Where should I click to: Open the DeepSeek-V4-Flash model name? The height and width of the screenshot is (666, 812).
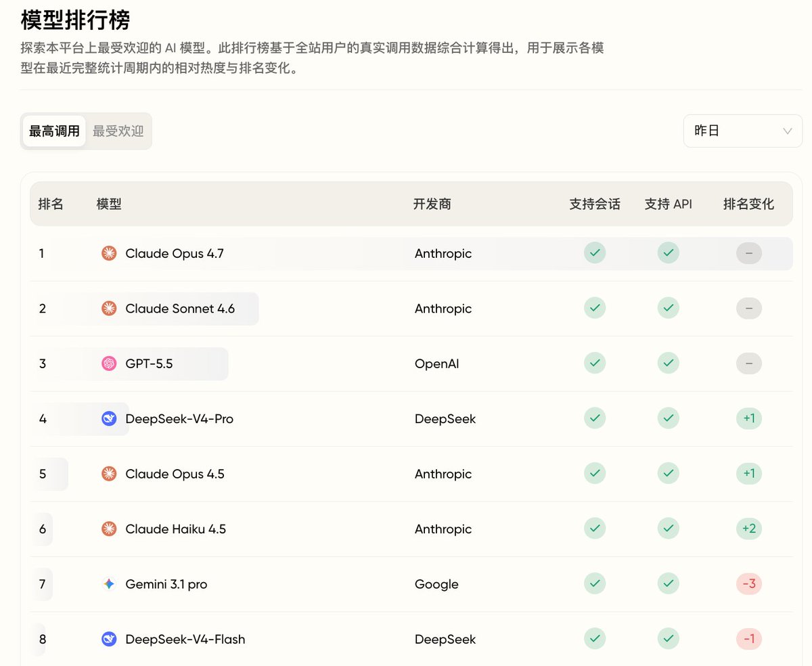[185, 640]
